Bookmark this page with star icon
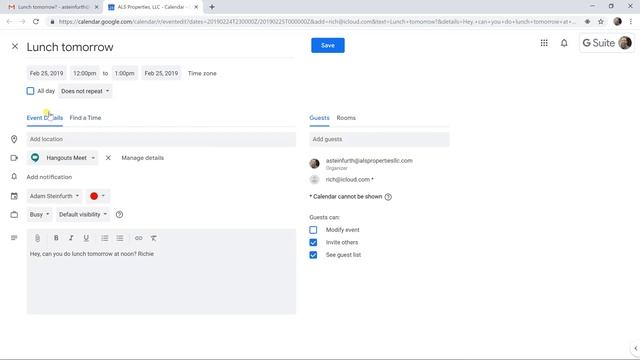Viewport: 640px width, 360px height. point(601,22)
